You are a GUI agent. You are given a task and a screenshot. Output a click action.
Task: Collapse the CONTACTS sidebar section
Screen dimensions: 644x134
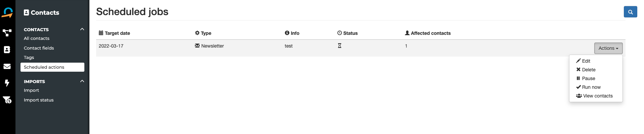tap(82, 29)
